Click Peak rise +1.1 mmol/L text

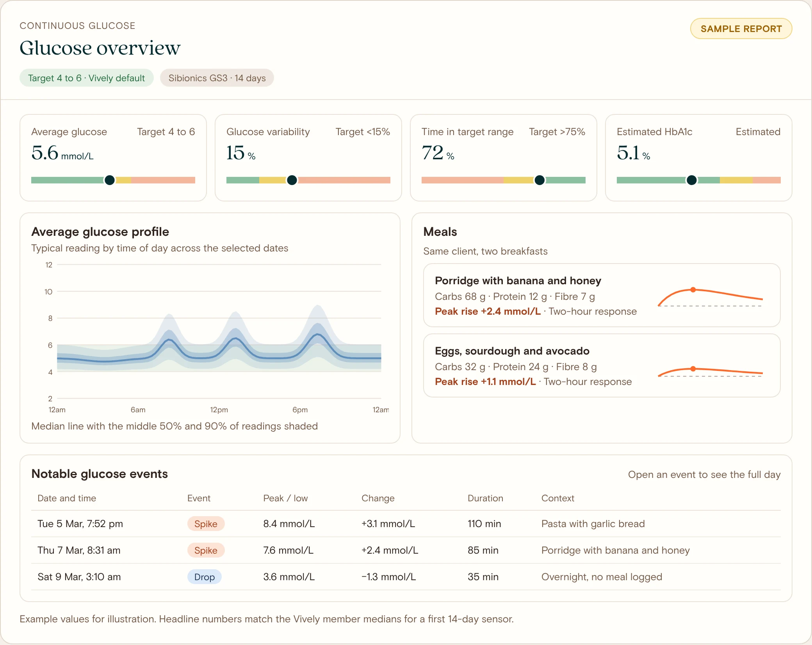click(485, 381)
